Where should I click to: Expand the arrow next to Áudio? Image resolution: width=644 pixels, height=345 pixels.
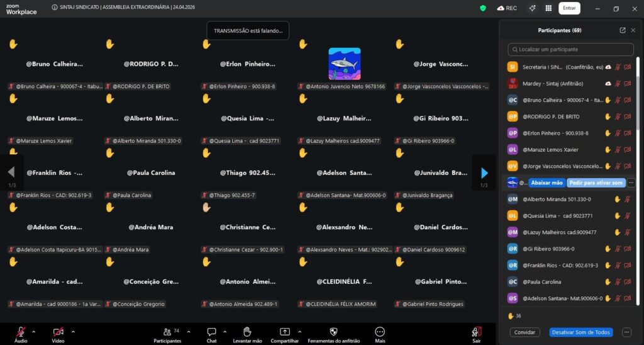click(x=34, y=331)
